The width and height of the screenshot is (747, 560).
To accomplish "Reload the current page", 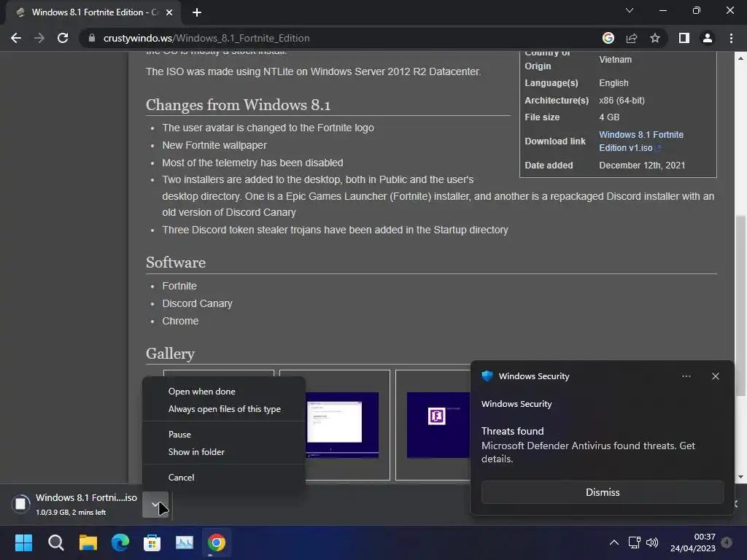I will pyautogui.click(x=63, y=38).
